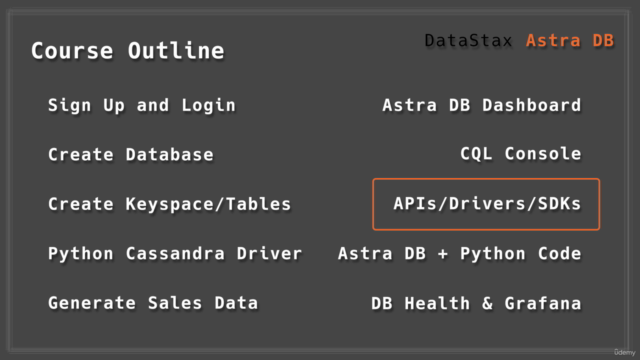
Task: Click the highlighted 'APIs/Drivers/SDKs' item
Action: coord(486,204)
